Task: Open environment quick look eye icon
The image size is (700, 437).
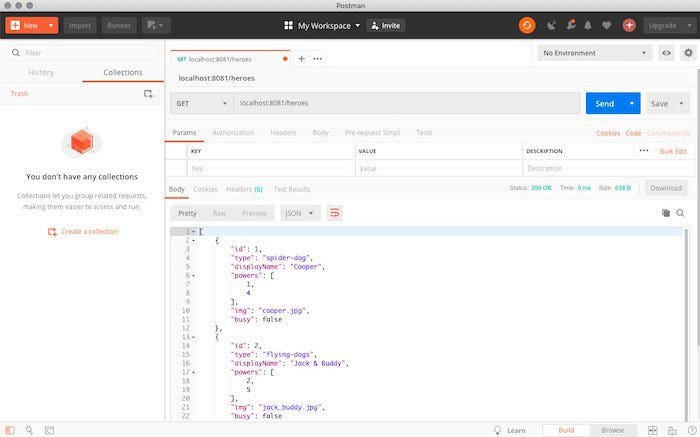Action: pos(666,53)
